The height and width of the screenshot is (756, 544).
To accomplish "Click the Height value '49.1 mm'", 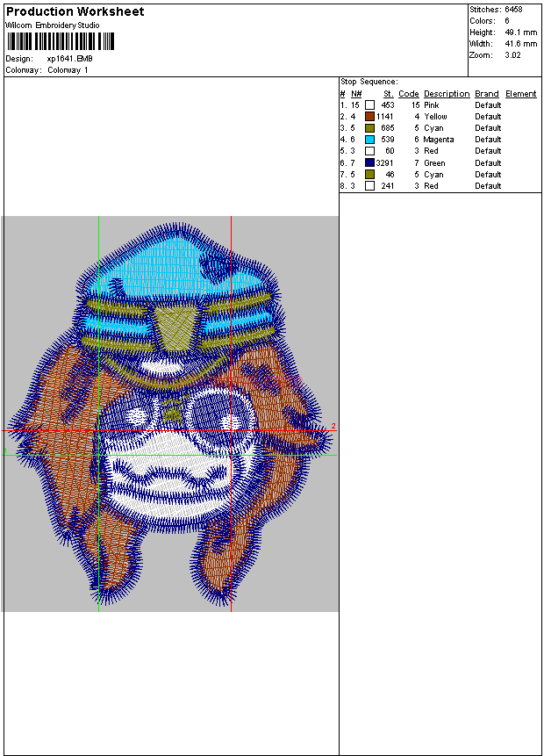I will 521,32.
